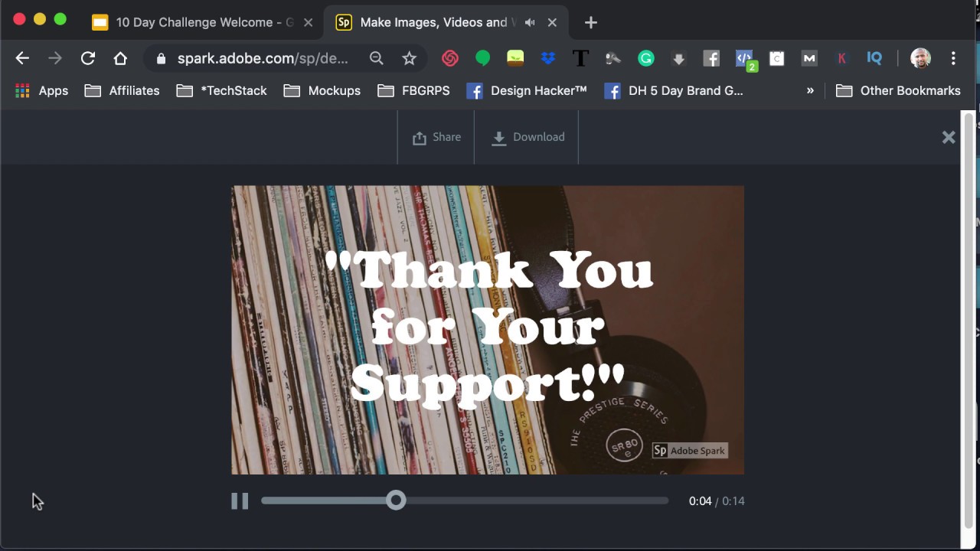The width and height of the screenshot is (980, 551).
Task: Open the red K extension
Action: tap(841, 58)
